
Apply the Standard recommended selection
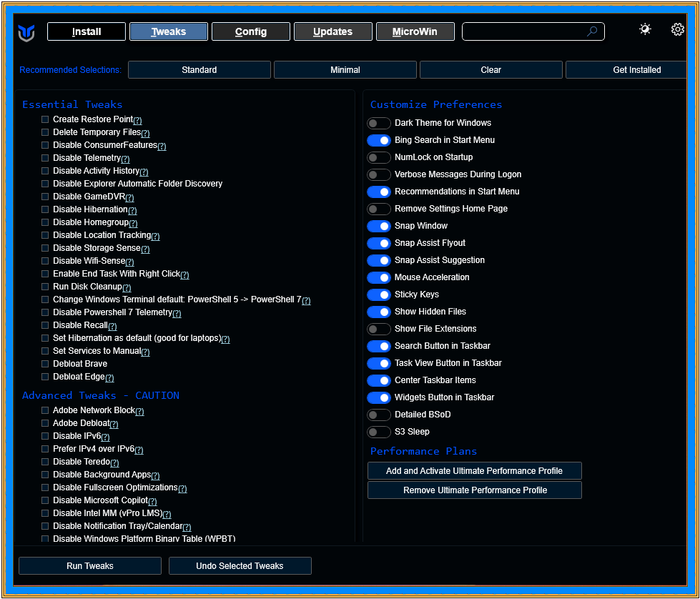point(199,70)
